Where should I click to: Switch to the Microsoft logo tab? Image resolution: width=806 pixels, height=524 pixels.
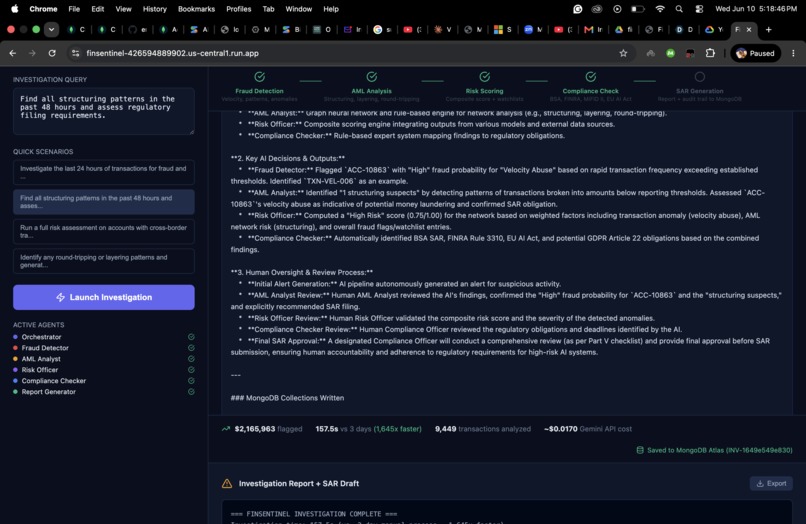[x=502, y=29]
